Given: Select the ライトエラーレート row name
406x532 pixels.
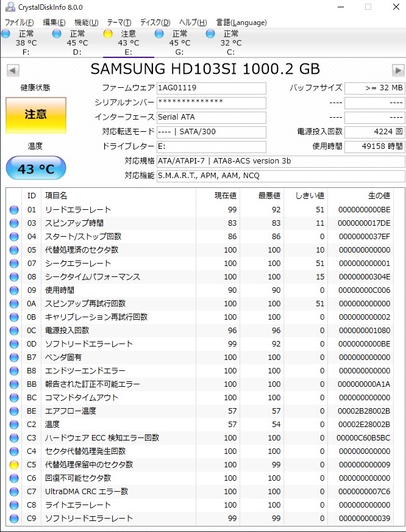Looking at the screenshot, I should (x=78, y=505).
